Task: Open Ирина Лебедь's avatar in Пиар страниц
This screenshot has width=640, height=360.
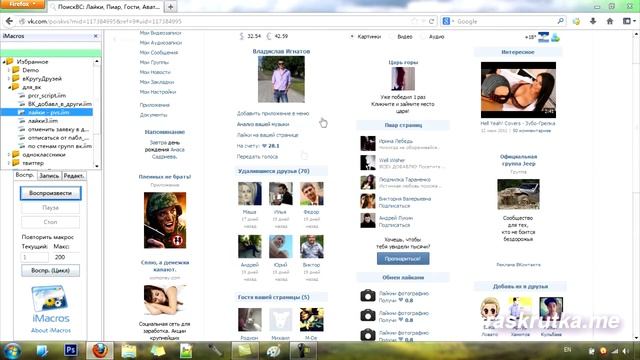Action: [368, 144]
